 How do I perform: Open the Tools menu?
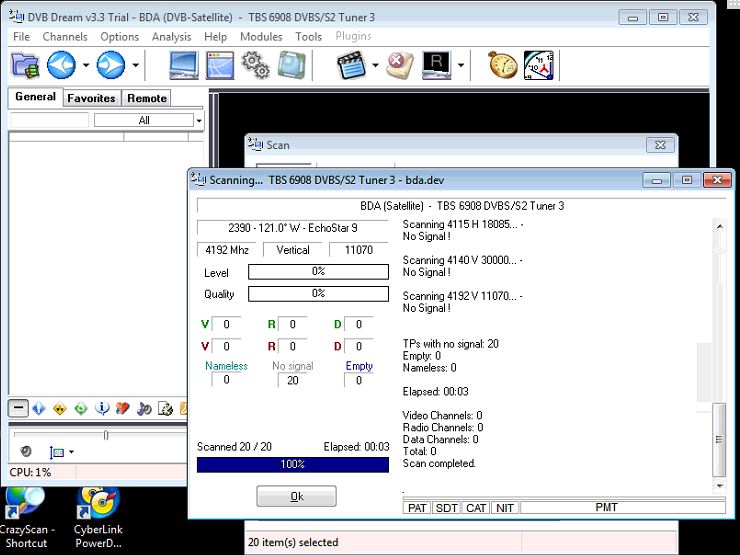[x=308, y=37]
